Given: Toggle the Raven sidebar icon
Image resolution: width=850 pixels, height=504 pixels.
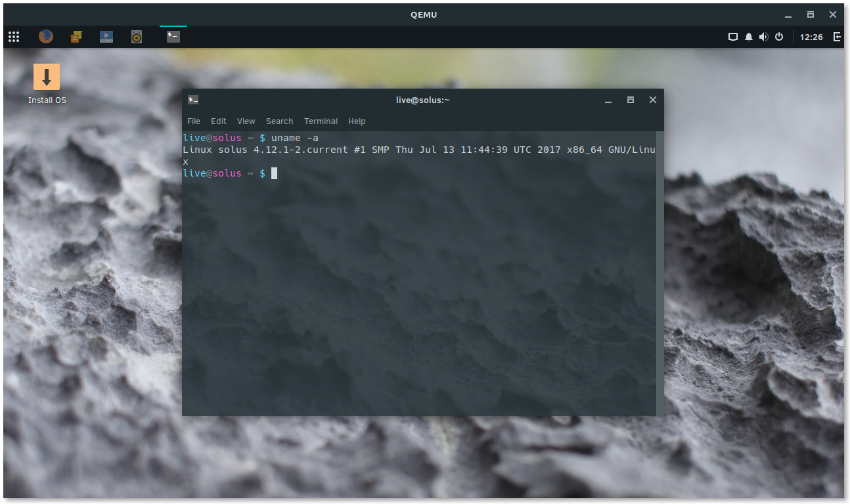Looking at the screenshot, I should 838,37.
